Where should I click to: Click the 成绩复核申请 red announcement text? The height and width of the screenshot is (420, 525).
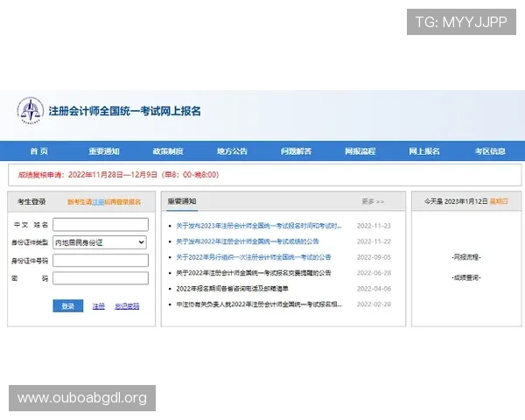(118, 175)
